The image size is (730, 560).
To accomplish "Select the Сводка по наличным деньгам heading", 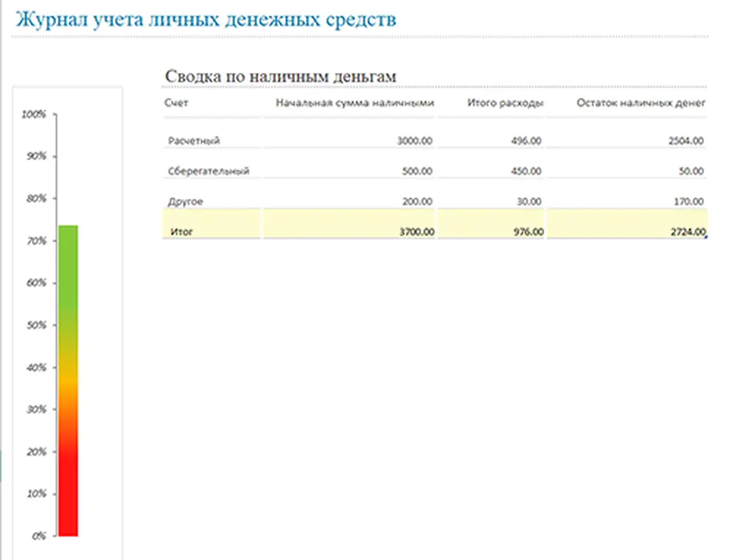I will (280, 76).
